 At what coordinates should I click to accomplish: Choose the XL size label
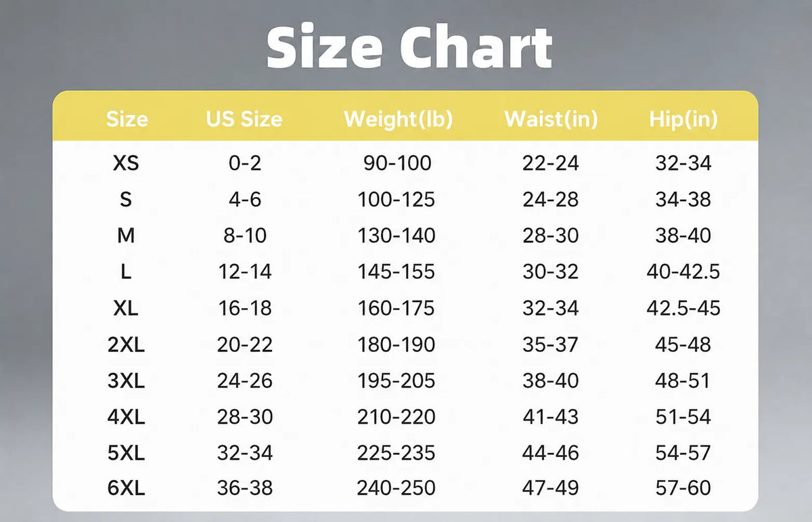(126, 308)
